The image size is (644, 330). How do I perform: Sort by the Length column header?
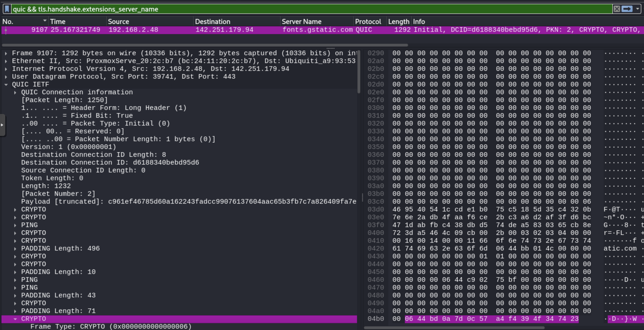399,21
